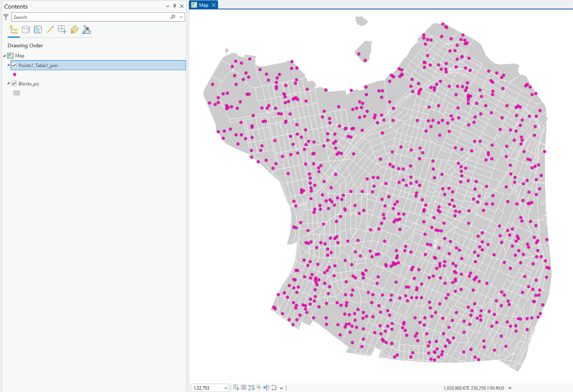
Task: Click the pink point symbol swatch
Action: (14, 74)
